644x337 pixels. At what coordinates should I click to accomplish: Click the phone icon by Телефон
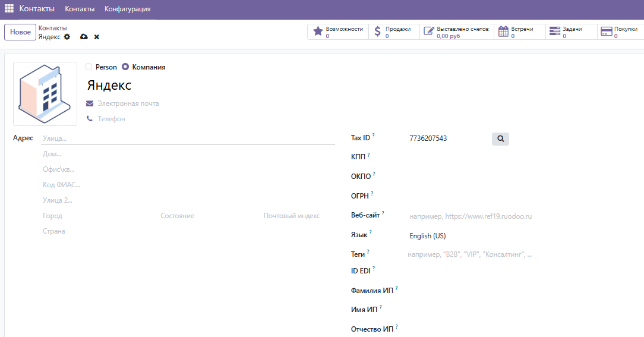click(90, 119)
